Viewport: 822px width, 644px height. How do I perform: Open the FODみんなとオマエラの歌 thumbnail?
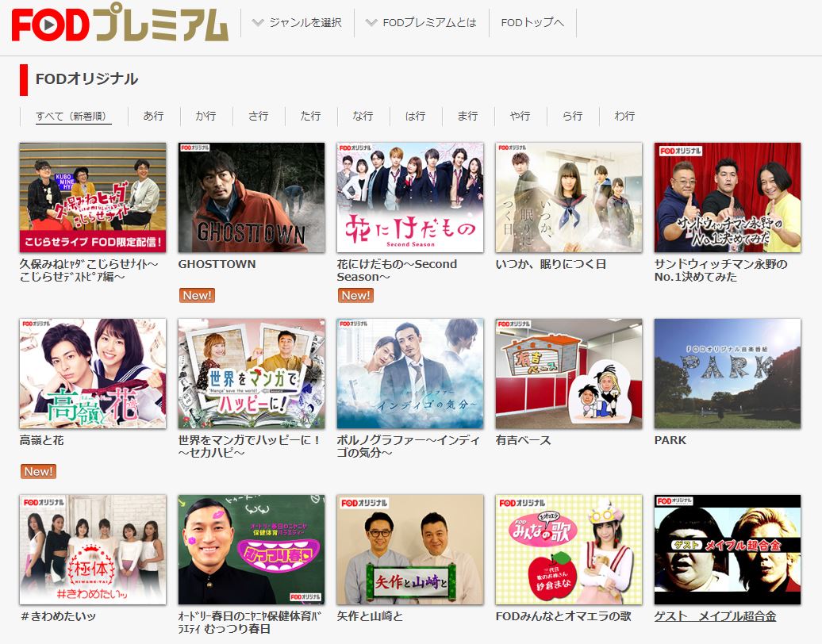[x=569, y=550]
